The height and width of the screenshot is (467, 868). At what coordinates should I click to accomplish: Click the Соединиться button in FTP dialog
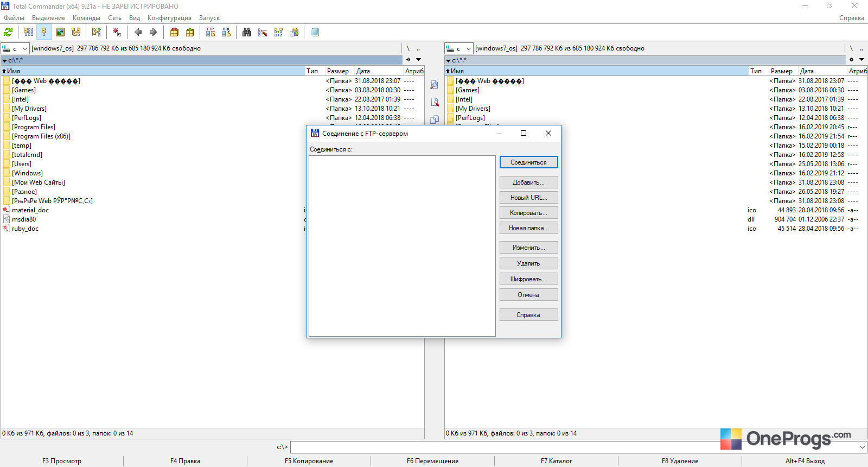[x=528, y=162]
